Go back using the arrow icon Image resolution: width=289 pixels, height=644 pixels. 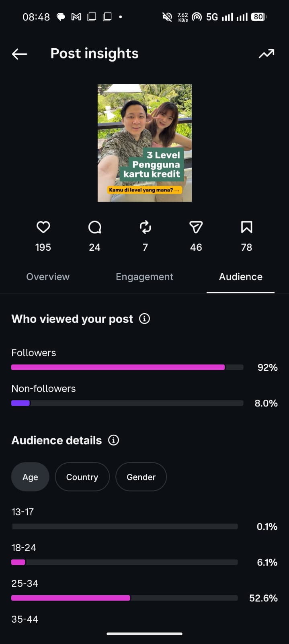click(19, 54)
